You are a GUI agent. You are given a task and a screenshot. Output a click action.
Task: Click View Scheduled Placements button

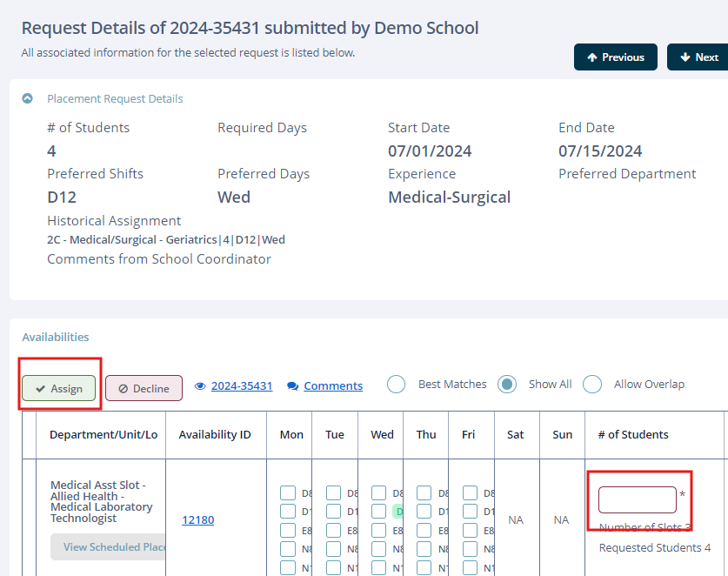coord(108,547)
